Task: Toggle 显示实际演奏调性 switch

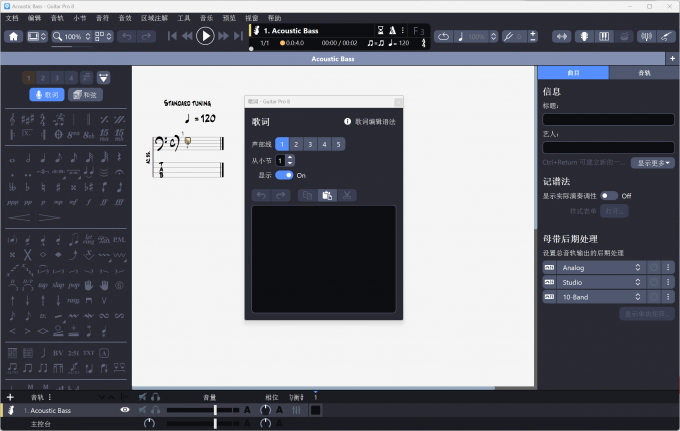Action: (x=608, y=196)
